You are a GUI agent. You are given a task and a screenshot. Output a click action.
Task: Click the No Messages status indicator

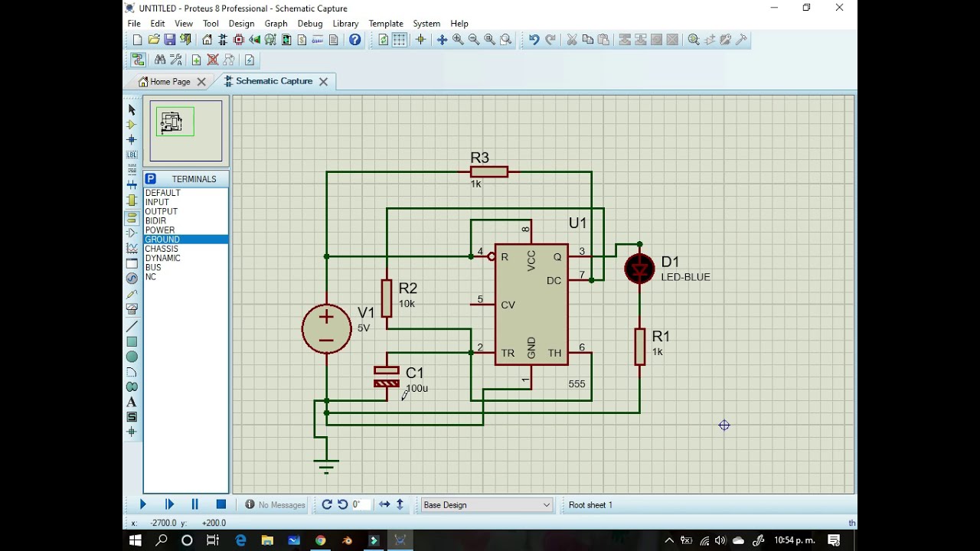pos(275,505)
